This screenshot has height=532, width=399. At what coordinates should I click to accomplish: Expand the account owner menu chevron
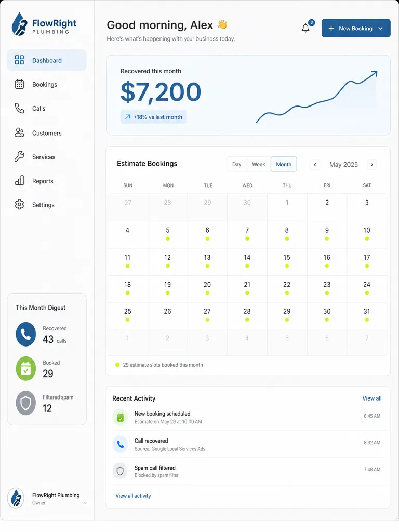click(x=85, y=503)
